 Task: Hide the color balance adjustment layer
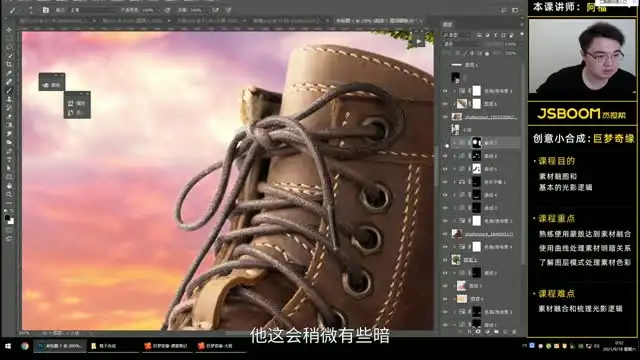pyautogui.click(x=446, y=182)
